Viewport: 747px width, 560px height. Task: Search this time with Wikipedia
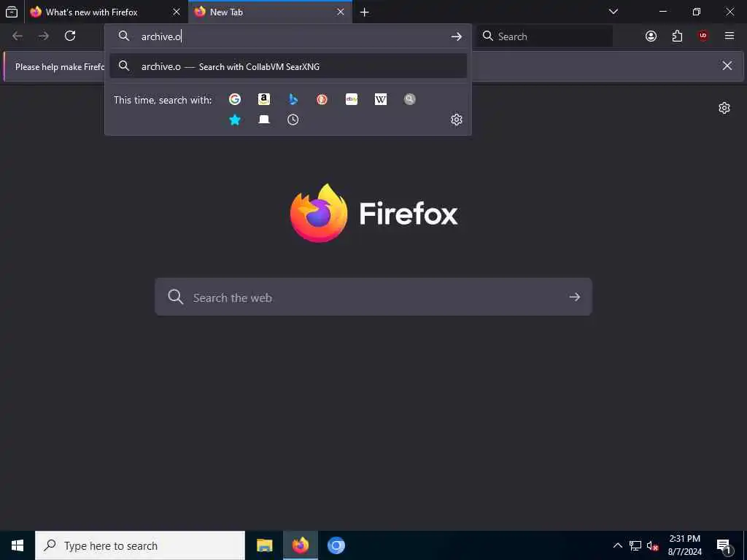pos(381,99)
